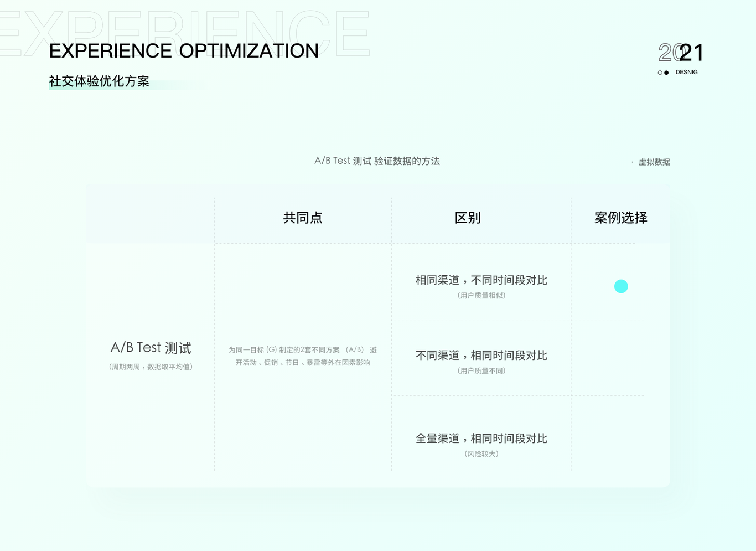Click the EXPERIENCE OPTIMIZATION heading
Image resolution: width=756 pixels, height=551 pixels.
(x=184, y=51)
